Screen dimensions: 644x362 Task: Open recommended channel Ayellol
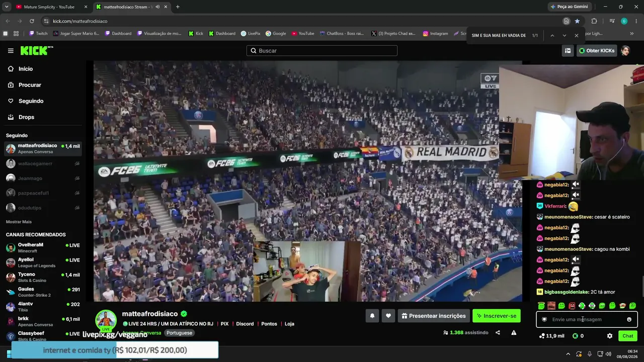(43, 262)
